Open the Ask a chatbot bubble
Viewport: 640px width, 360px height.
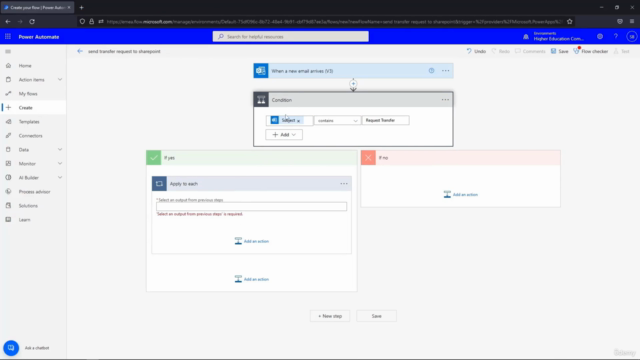click(x=11, y=348)
